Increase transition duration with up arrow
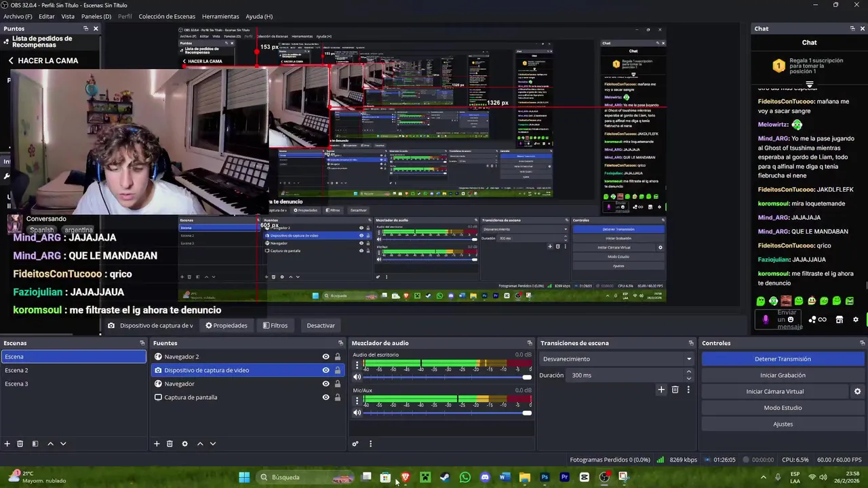868x488 pixels. click(x=689, y=371)
